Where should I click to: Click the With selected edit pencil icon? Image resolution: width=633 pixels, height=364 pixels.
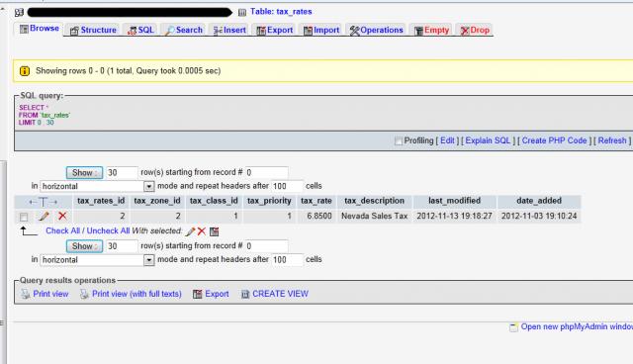point(190,231)
